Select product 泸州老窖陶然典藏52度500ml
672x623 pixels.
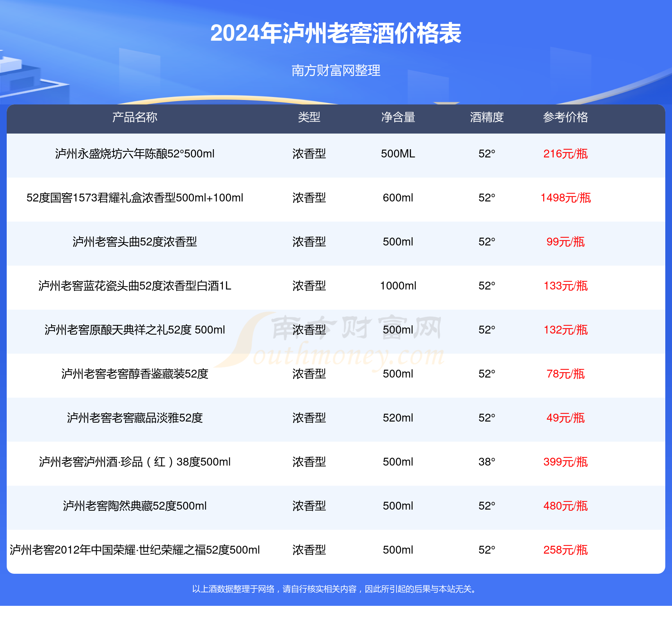click(x=135, y=506)
